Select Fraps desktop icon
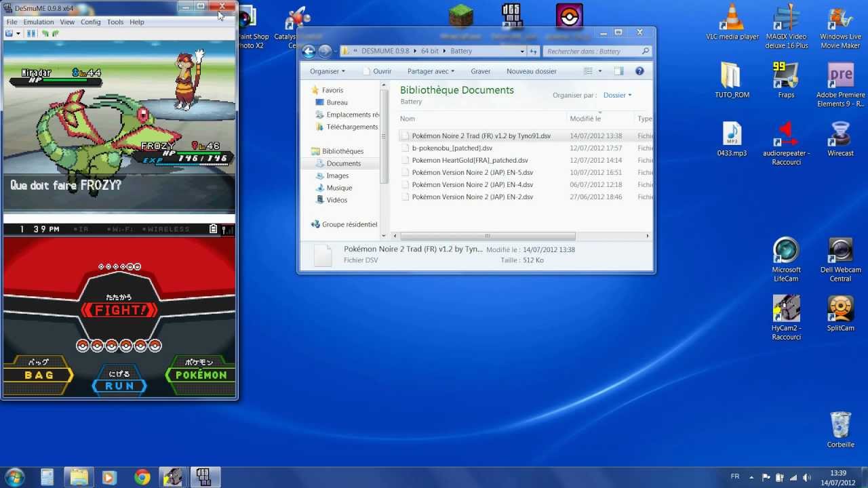This screenshot has height=488, width=868. tap(786, 81)
